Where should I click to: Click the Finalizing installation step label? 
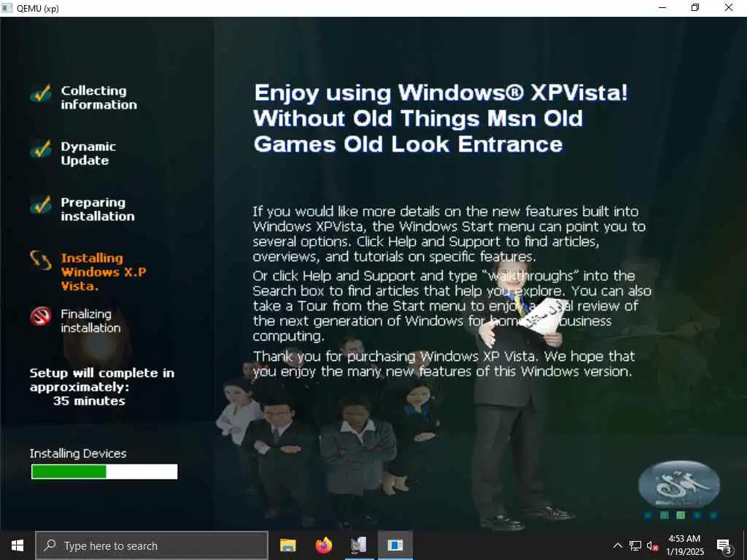[x=90, y=321]
